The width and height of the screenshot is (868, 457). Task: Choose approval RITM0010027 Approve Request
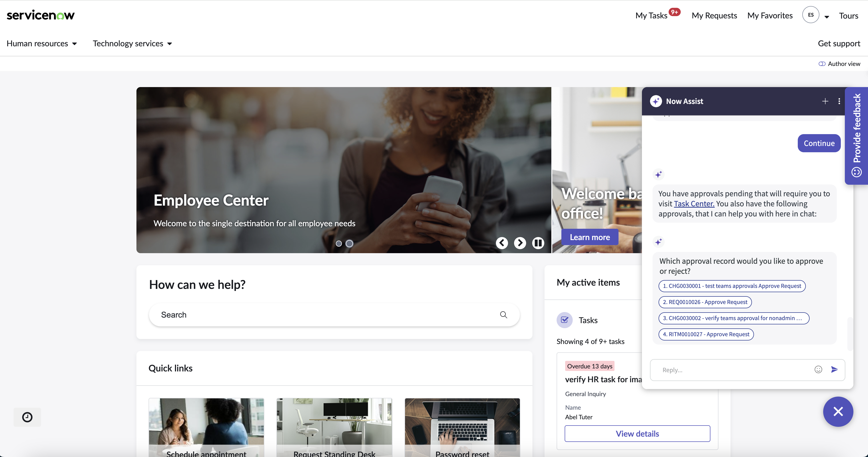coord(706,334)
